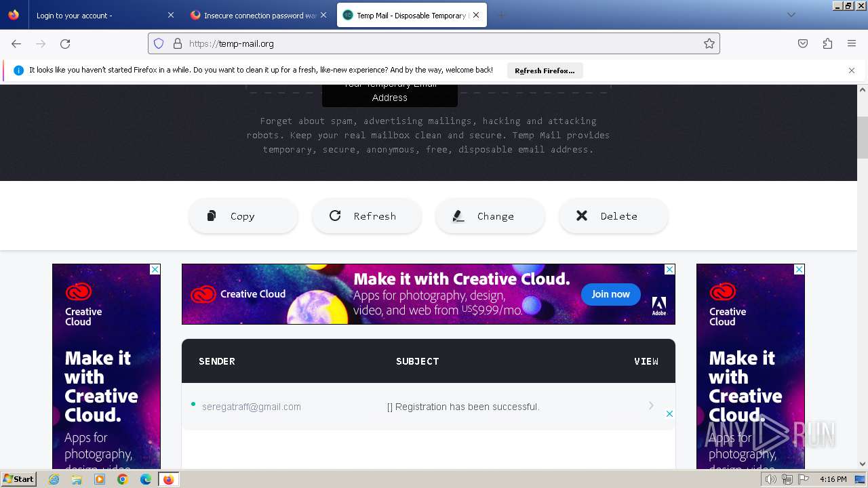The width and height of the screenshot is (868, 488).
Task: Click the page vertical scrollbar thumb
Action: 863,137
